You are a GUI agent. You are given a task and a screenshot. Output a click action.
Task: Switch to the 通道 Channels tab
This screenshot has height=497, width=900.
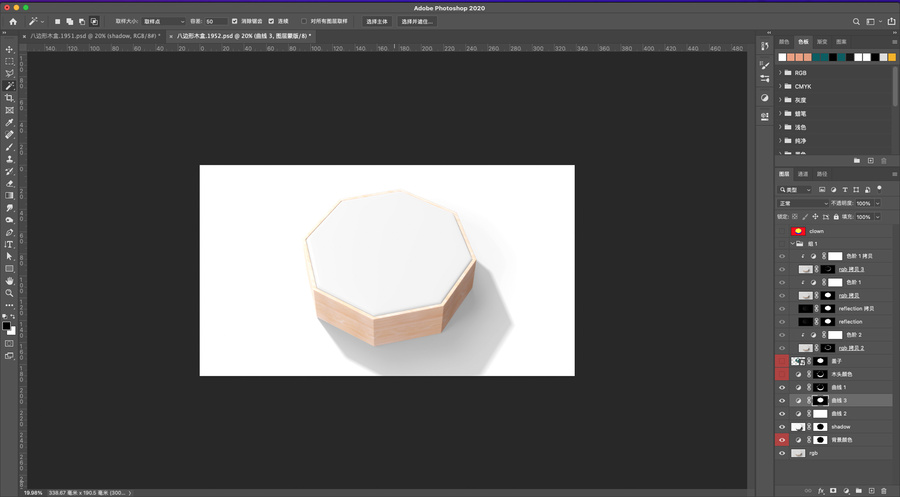803,174
